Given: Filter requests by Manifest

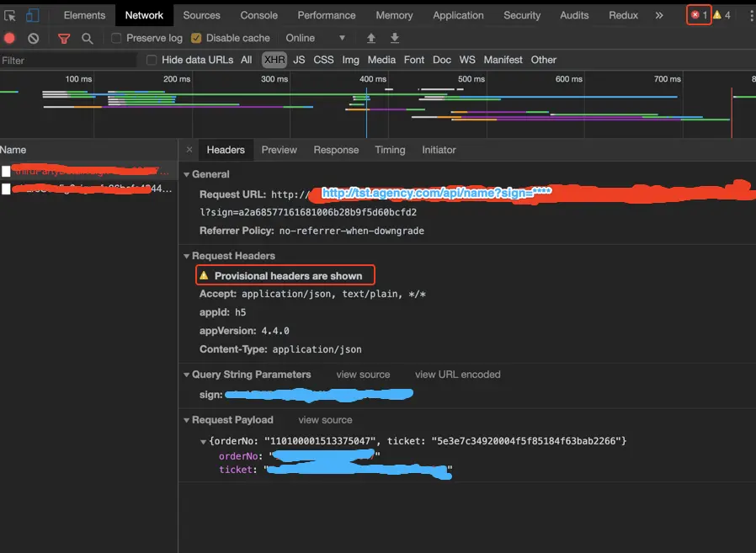Looking at the screenshot, I should click(503, 60).
